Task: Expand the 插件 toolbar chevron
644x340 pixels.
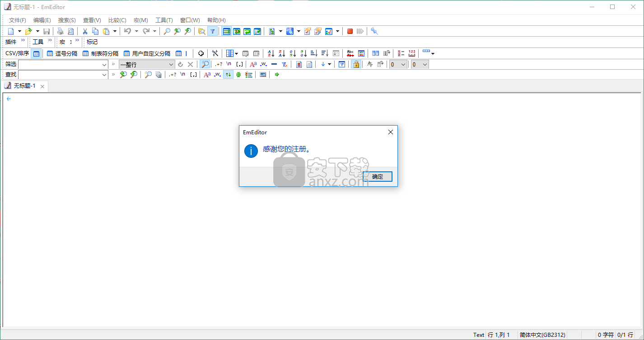Action: pos(23,41)
